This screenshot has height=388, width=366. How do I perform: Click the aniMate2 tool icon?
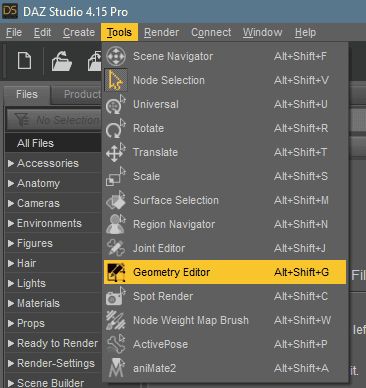tap(116, 368)
